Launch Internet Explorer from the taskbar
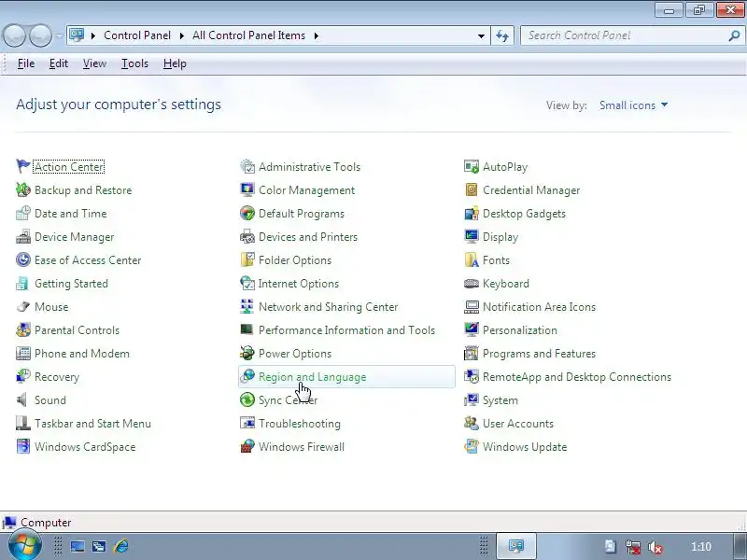 121,546
